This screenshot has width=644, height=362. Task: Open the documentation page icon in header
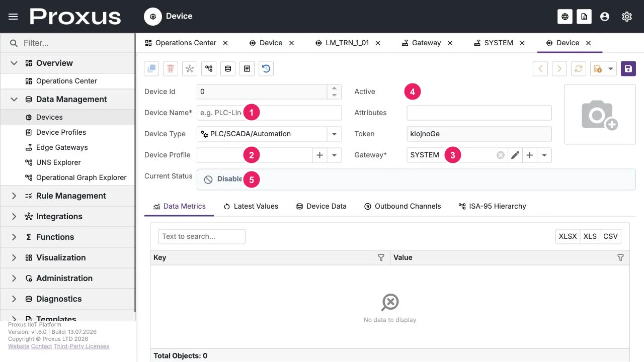pyautogui.click(x=584, y=17)
